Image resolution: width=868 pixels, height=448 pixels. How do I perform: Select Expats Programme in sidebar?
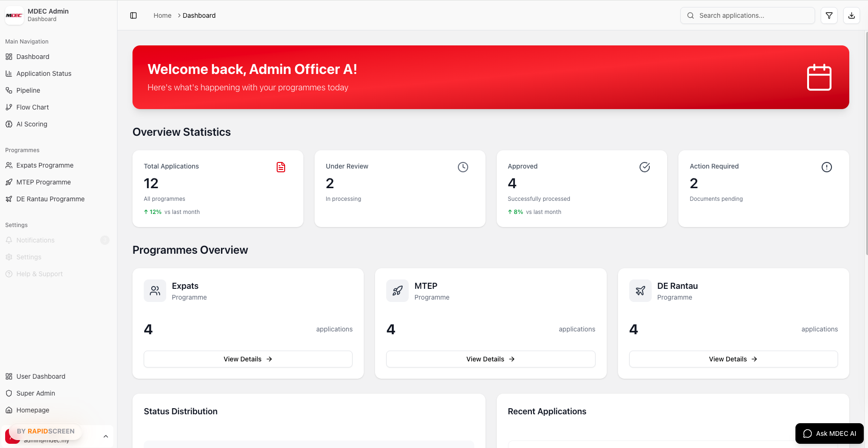45,165
